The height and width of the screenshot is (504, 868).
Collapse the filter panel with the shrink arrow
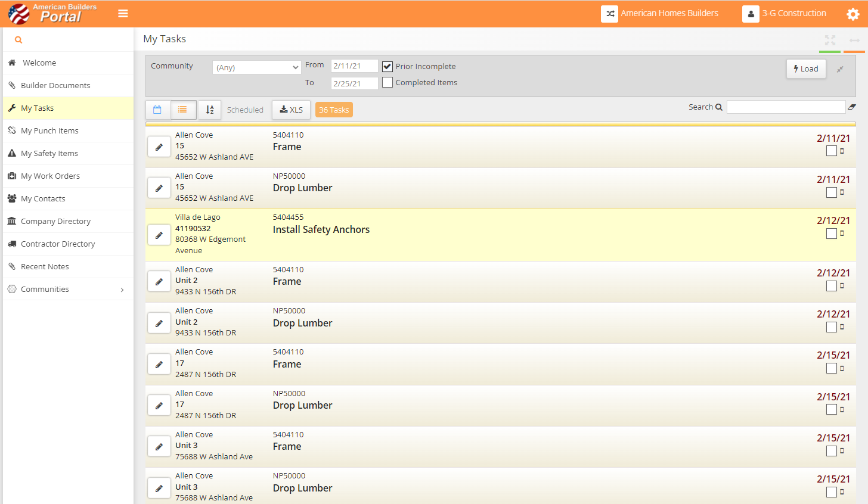841,69
